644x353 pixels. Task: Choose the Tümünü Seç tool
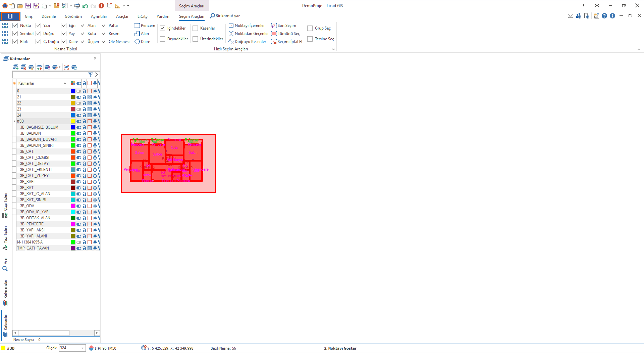point(286,34)
